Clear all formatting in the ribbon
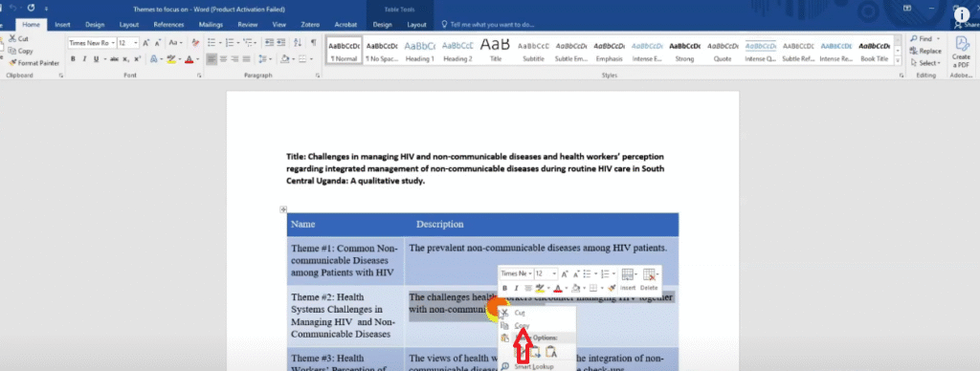Image resolution: width=980 pixels, height=371 pixels. 195,43
